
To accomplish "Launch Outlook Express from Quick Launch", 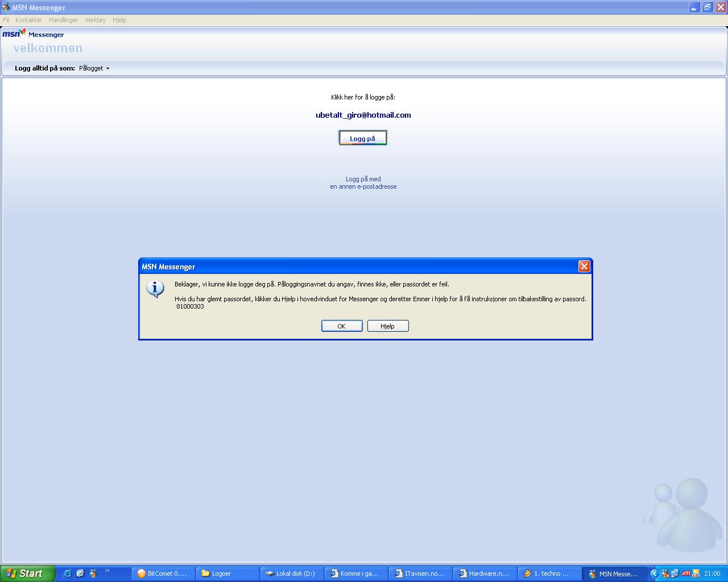I will pos(80,573).
